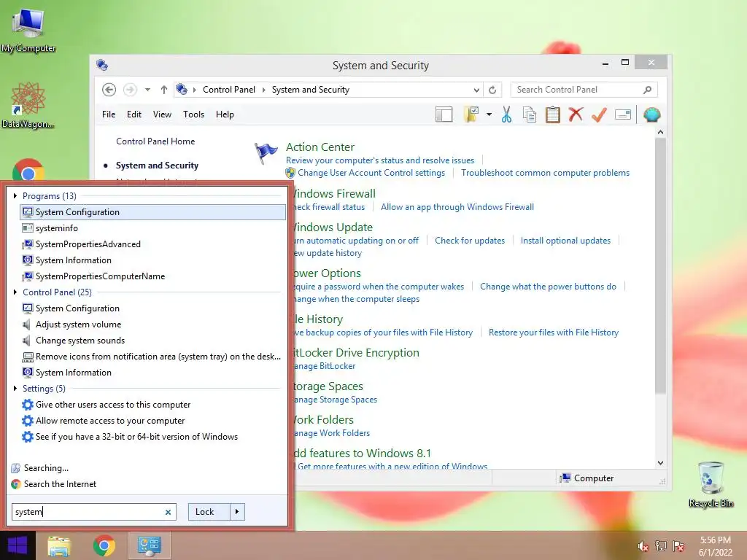The width and height of the screenshot is (747, 560).
Task: Open the View menu
Action: click(x=162, y=114)
